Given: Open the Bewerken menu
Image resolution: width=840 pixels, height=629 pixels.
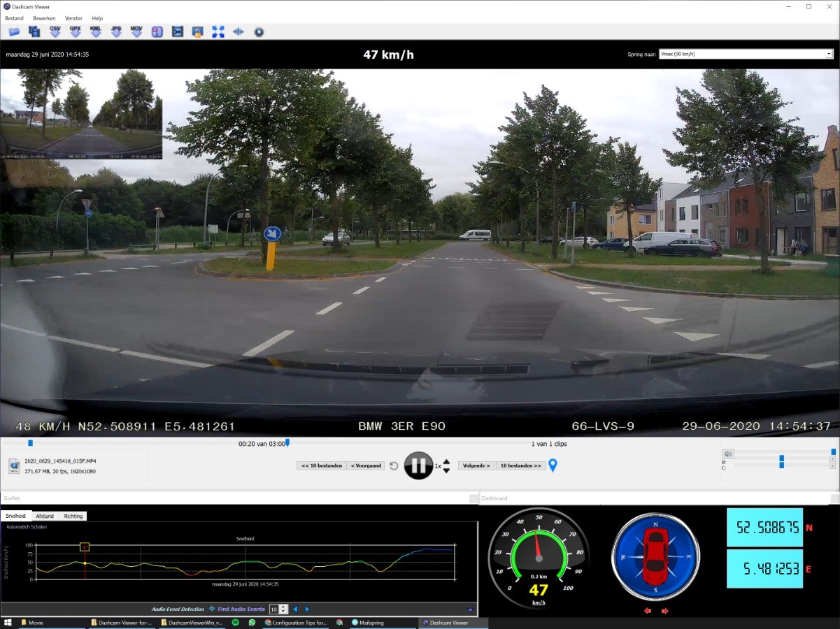Looking at the screenshot, I should point(44,18).
